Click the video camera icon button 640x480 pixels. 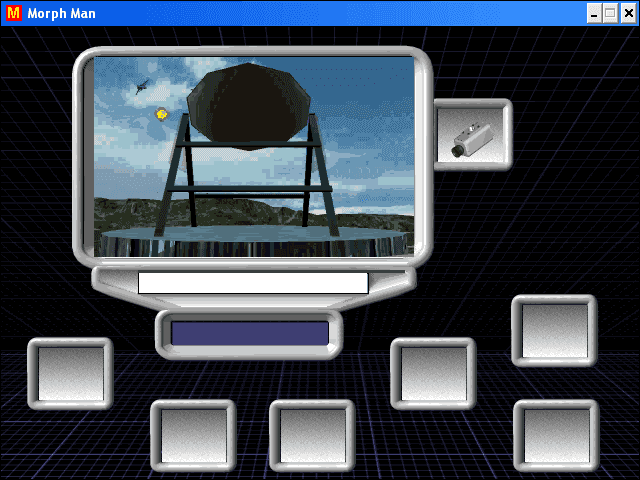(473, 135)
